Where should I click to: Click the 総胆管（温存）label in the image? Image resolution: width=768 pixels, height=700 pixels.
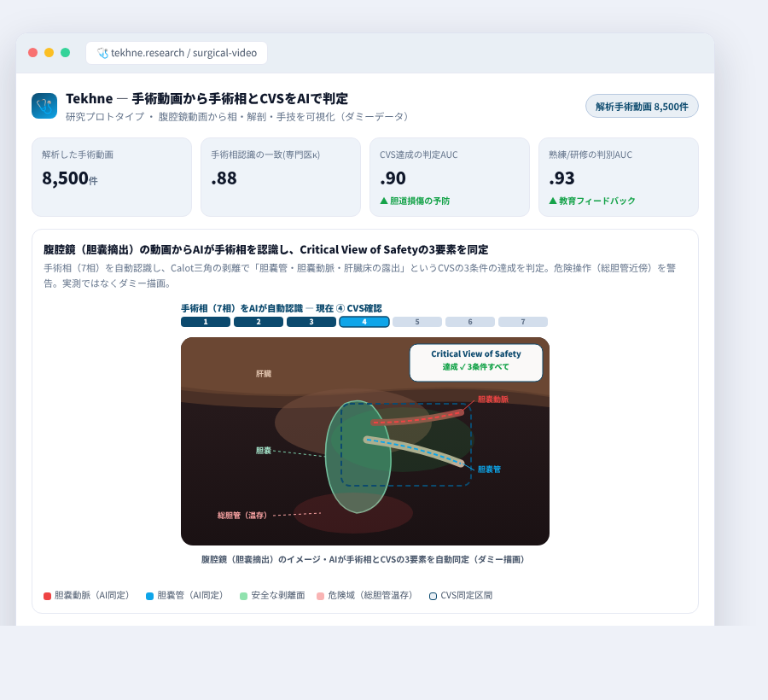[244, 516]
